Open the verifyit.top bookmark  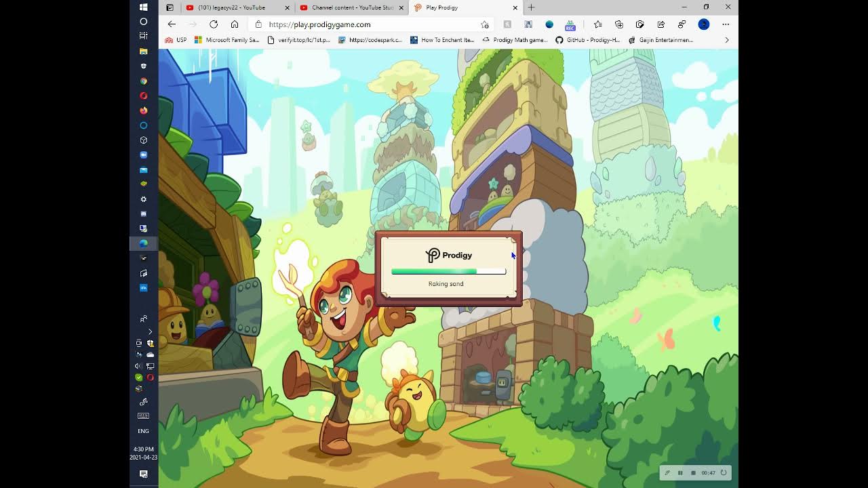click(x=299, y=40)
